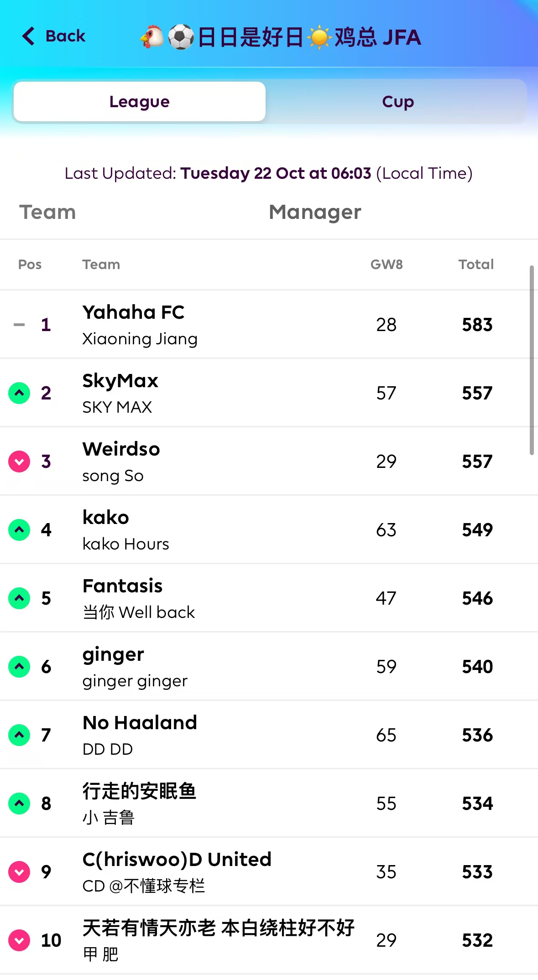Click red down arrow beside C(hriswoo)D United
538x980 pixels.
(x=19, y=872)
